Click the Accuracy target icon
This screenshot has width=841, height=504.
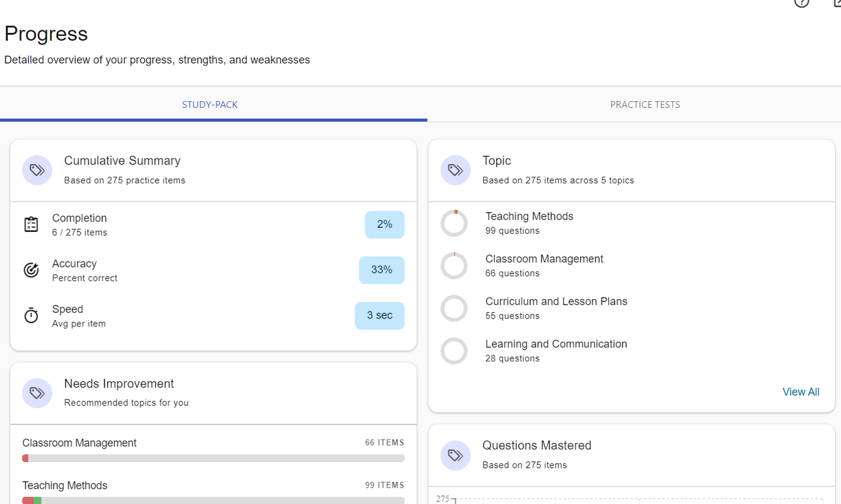[31, 270]
